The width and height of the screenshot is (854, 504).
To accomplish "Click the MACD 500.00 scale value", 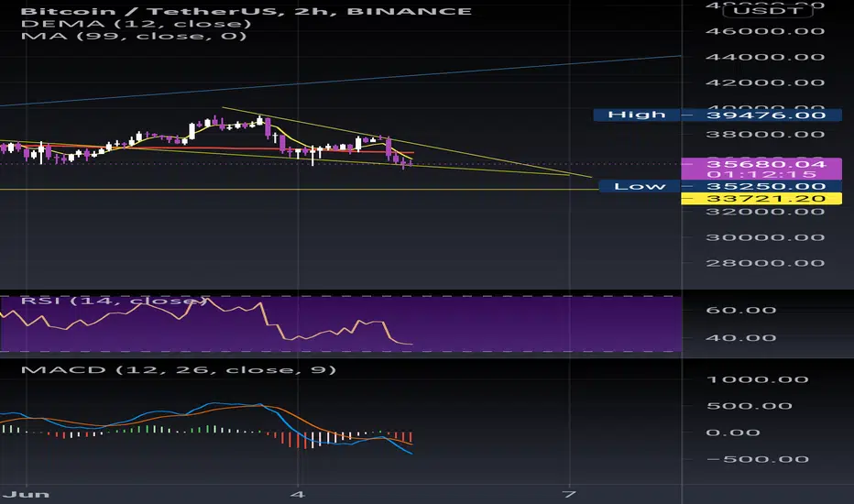I will [x=750, y=406].
